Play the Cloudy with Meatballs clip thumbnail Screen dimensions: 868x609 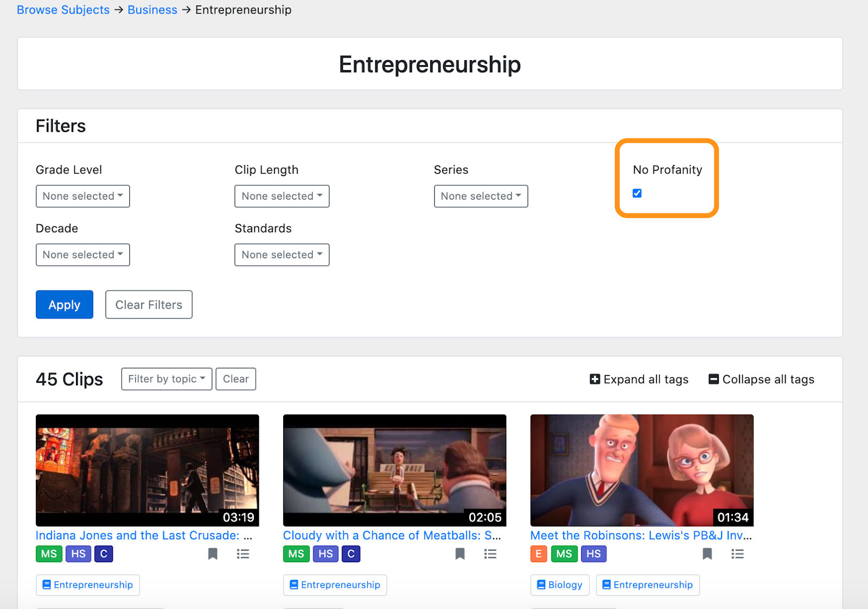point(395,470)
